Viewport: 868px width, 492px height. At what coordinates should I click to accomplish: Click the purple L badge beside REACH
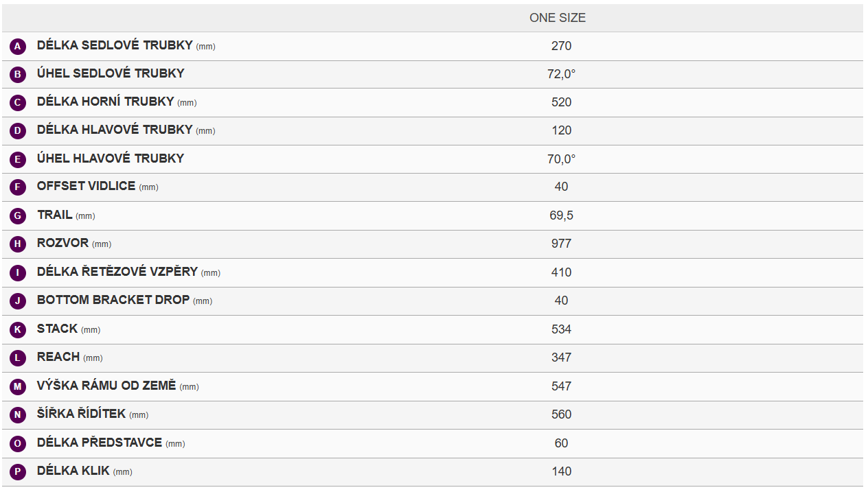18,358
